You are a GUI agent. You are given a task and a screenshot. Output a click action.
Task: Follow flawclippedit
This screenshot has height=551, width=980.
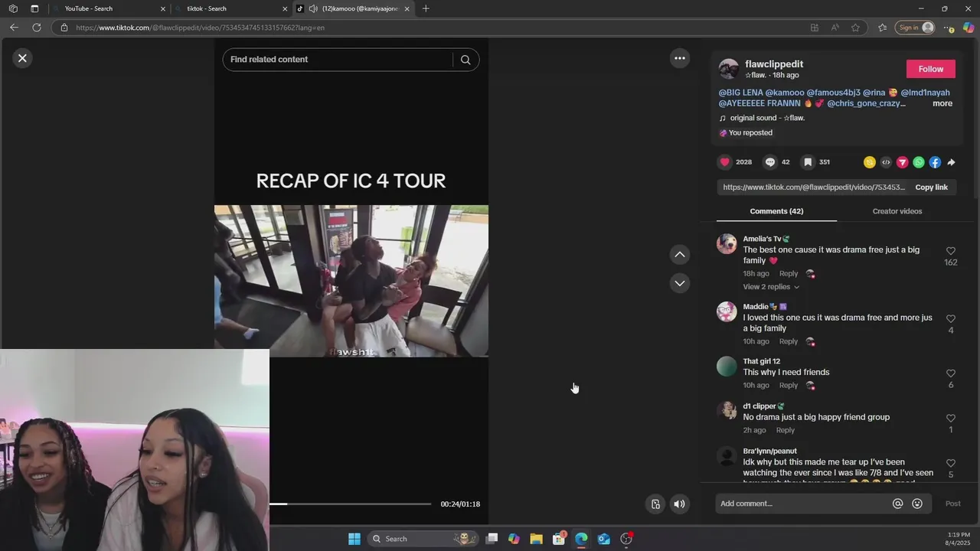930,69
